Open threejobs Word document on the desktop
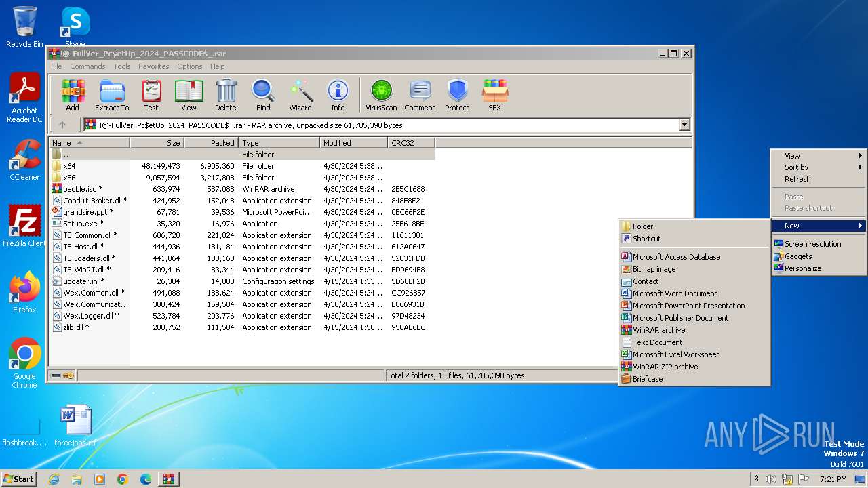The height and width of the screenshot is (488, 868). 75,426
